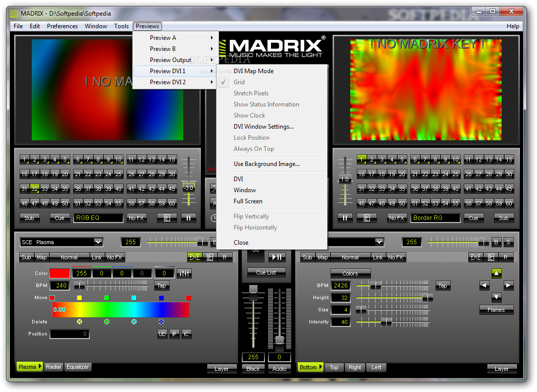Screen dimensions: 537x392
Task: Choose Full Screen from DVI submenu
Action: 272,201
